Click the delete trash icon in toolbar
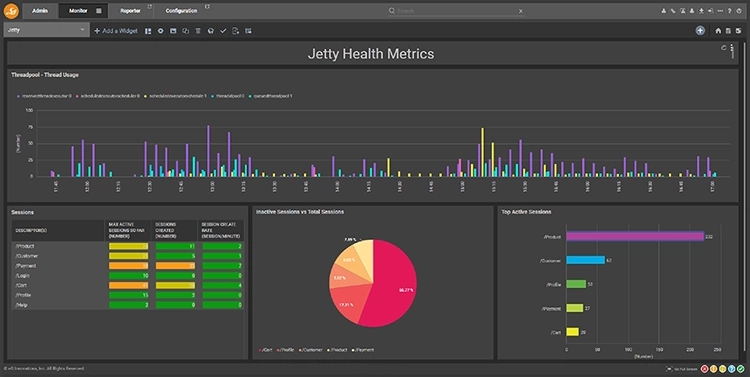 pos(198,31)
